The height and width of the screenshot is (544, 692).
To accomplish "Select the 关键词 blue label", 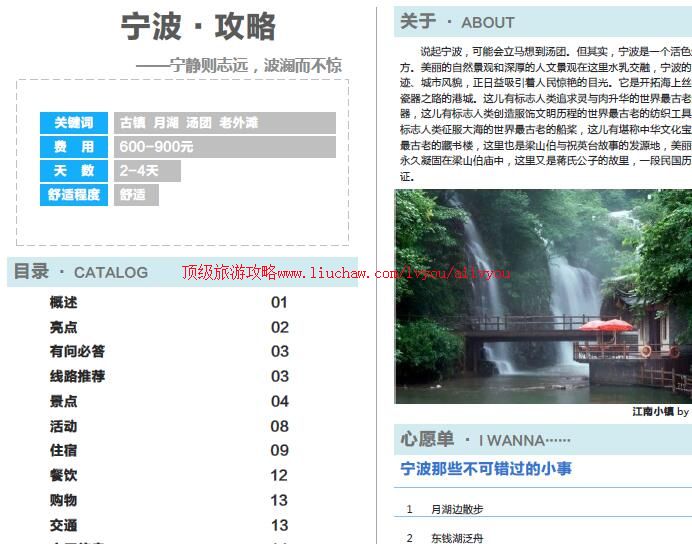I will click(74, 123).
